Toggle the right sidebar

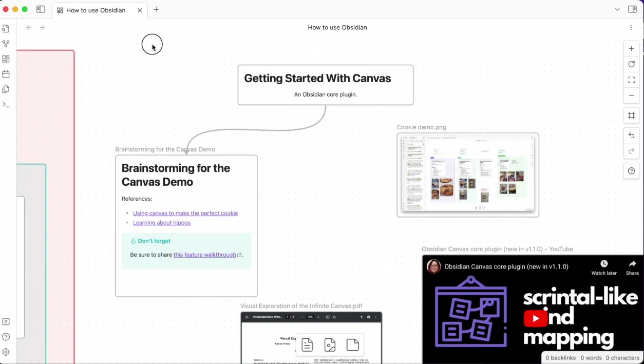pyautogui.click(x=632, y=9)
